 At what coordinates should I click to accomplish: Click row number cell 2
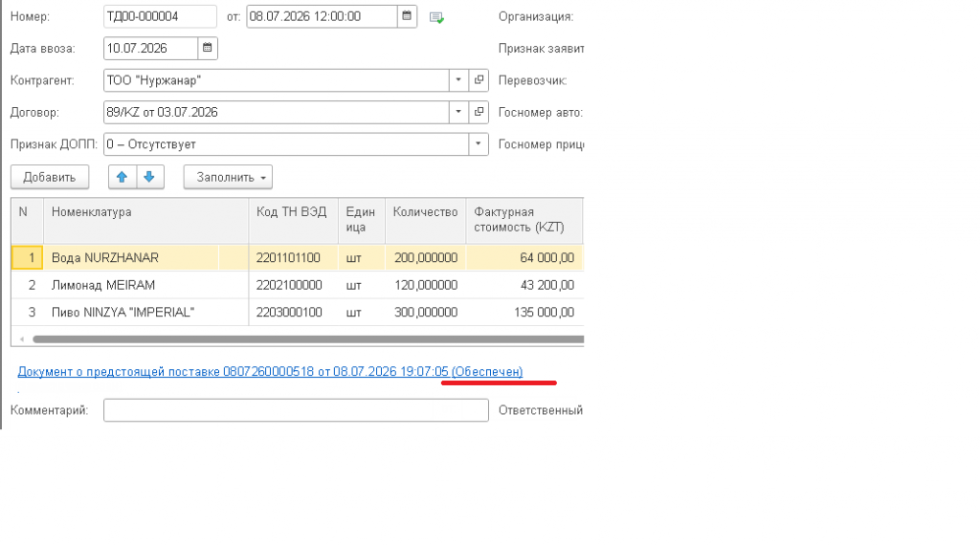pyautogui.click(x=27, y=285)
